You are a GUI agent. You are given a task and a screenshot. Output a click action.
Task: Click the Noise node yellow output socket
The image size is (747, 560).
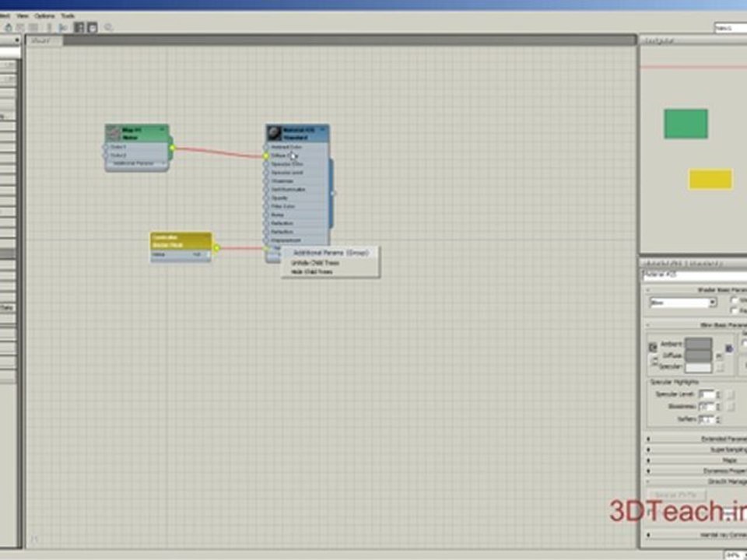172,148
